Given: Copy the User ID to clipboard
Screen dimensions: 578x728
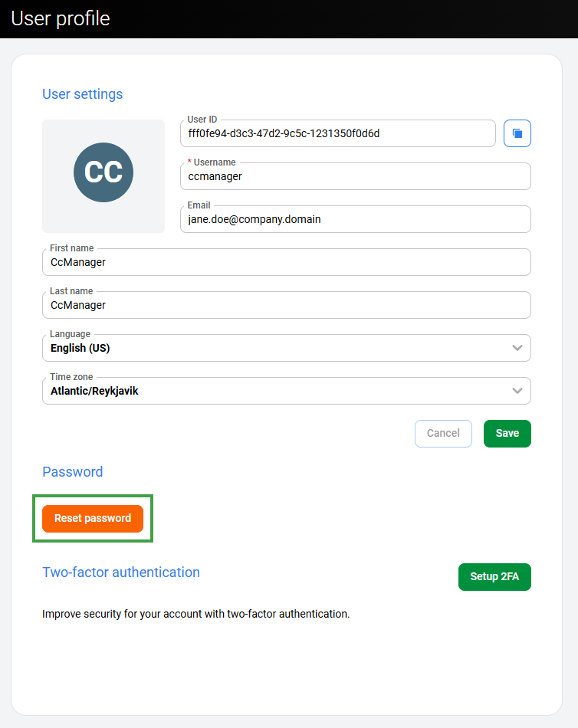Looking at the screenshot, I should (x=517, y=133).
